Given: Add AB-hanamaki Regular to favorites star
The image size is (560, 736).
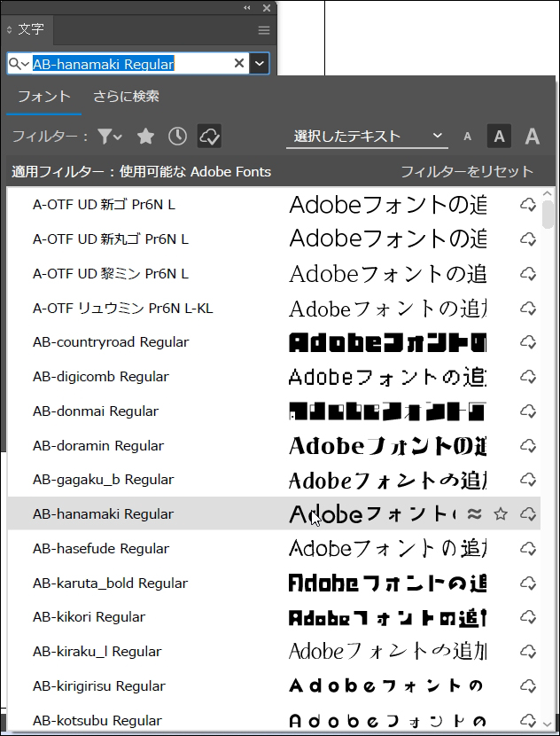Looking at the screenshot, I should (x=501, y=514).
